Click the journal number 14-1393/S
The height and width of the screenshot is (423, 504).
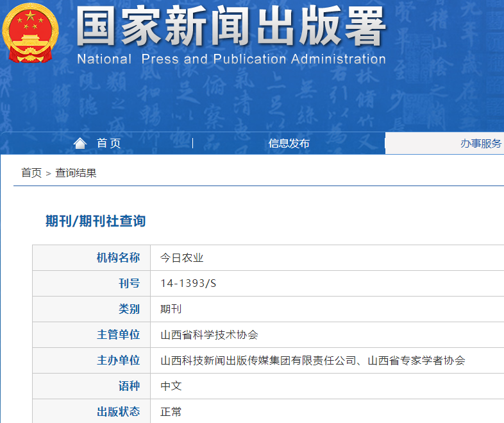click(x=189, y=284)
